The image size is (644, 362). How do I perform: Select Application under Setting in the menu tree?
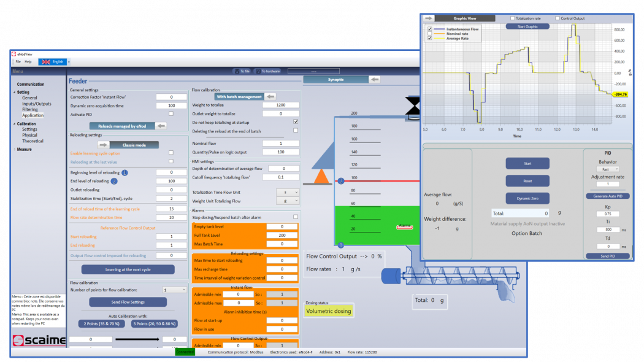[x=34, y=115]
